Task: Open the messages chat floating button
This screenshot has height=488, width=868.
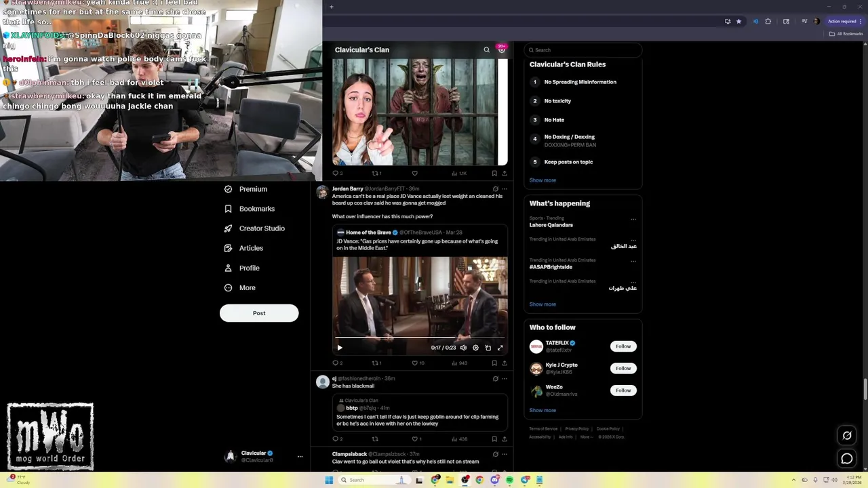Action: click(x=847, y=459)
